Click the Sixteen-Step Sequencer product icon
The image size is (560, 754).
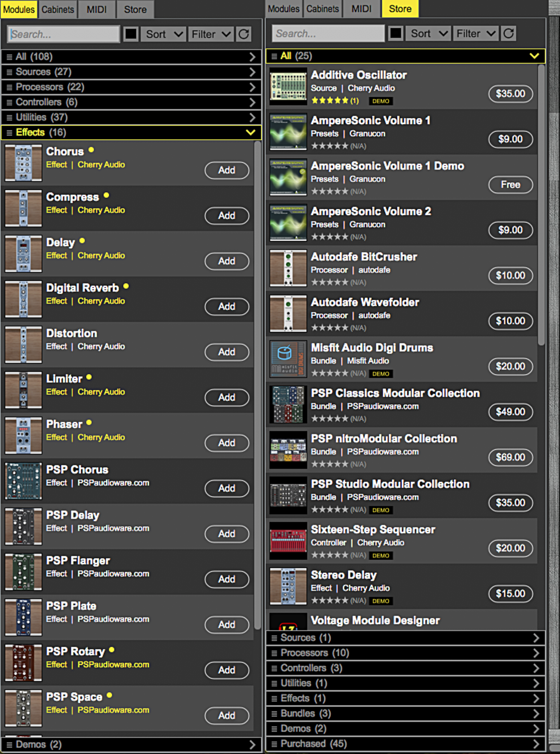tap(288, 542)
